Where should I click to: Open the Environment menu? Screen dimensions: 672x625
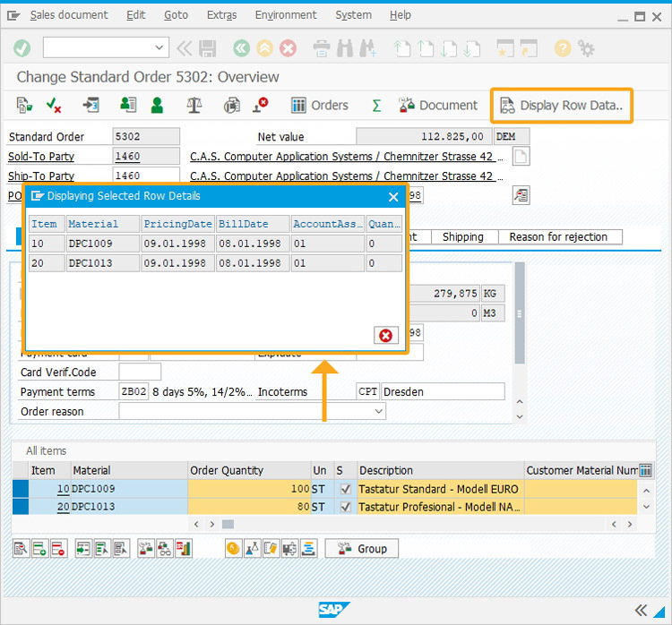[286, 15]
